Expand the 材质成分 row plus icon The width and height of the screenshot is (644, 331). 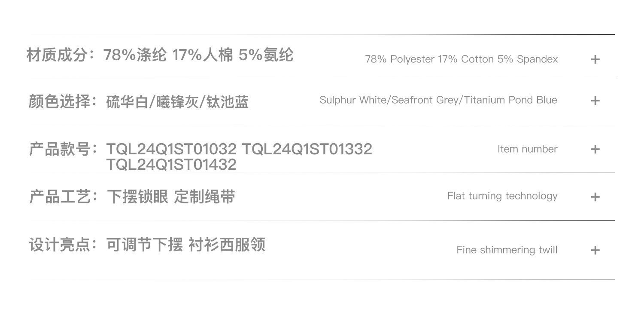coord(595,59)
